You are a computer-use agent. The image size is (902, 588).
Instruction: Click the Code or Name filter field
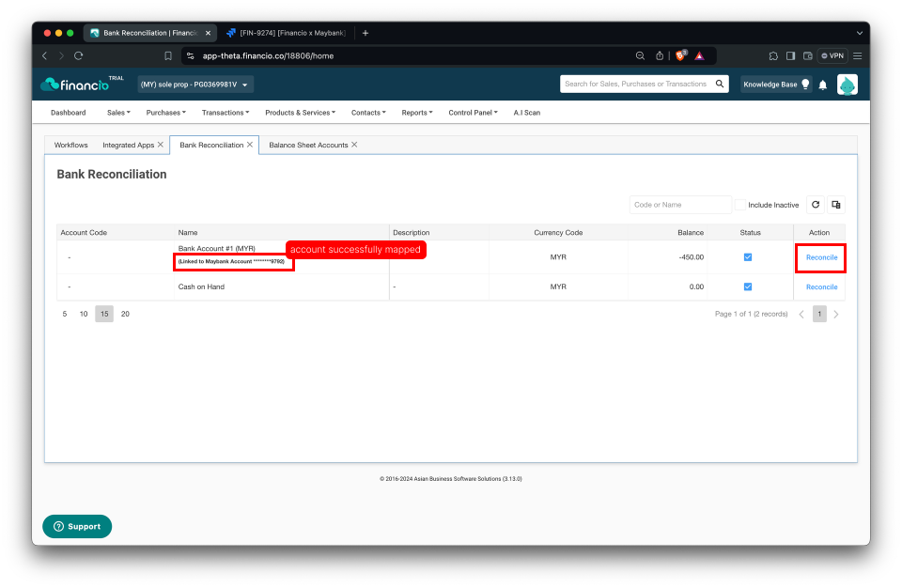point(680,205)
